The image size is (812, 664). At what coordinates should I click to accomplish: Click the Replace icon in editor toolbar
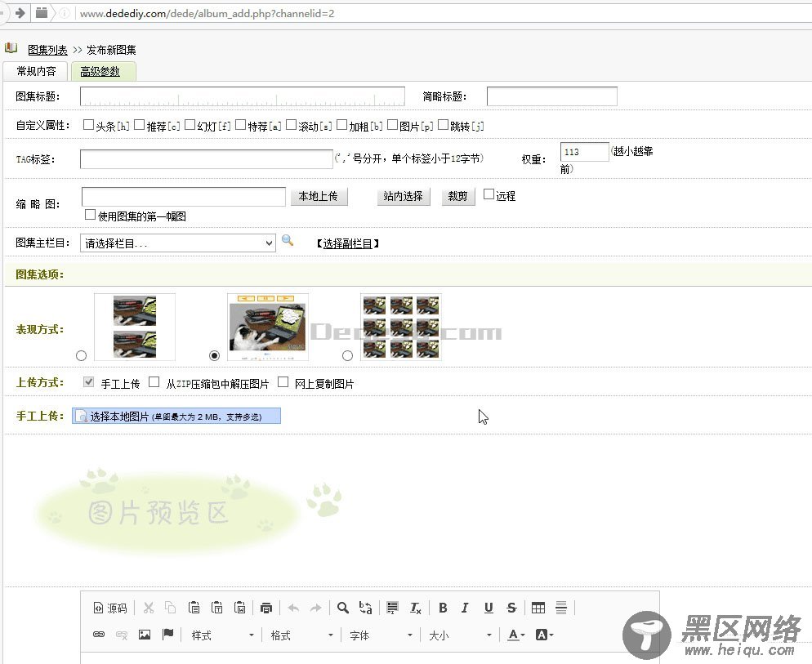click(x=366, y=608)
